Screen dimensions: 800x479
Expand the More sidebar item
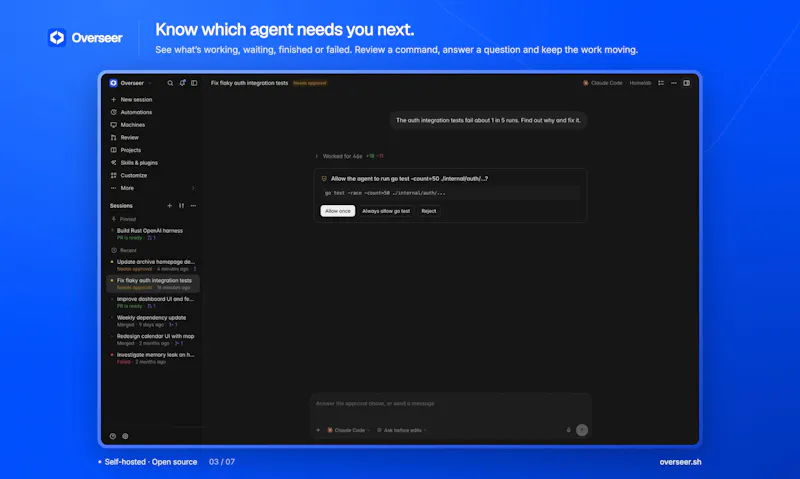point(153,188)
